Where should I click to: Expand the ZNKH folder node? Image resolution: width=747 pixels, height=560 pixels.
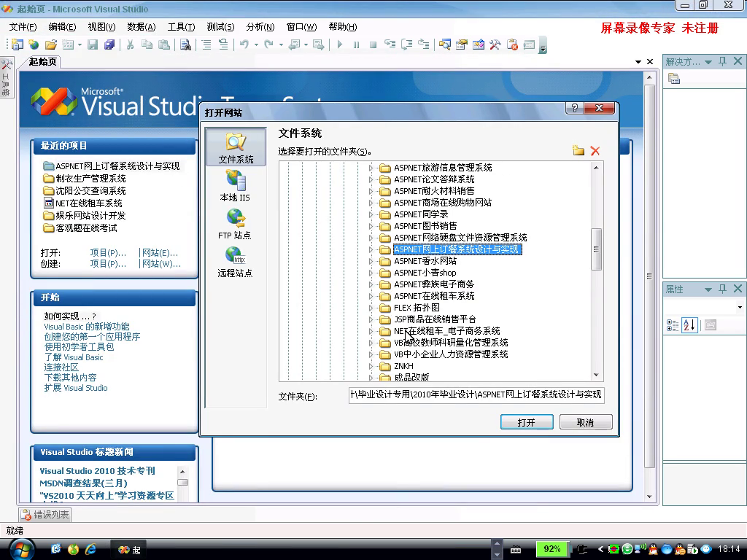click(x=371, y=366)
